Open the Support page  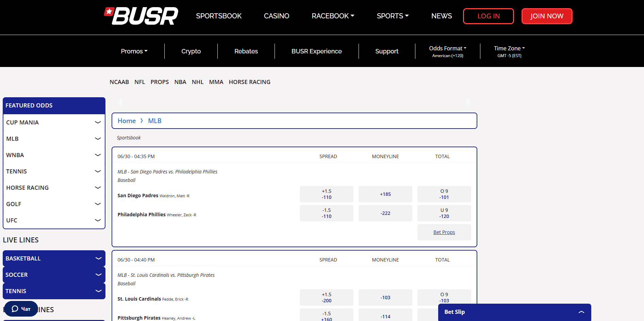pyautogui.click(x=387, y=51)
